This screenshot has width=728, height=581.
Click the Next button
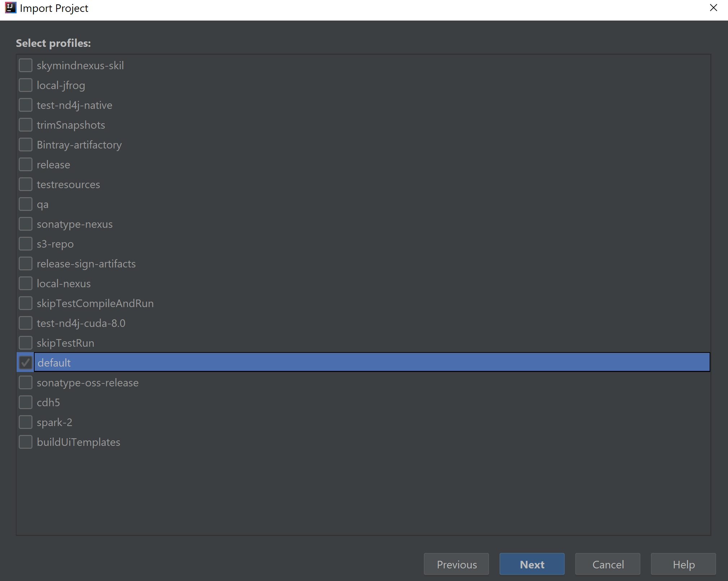[532, 564]
